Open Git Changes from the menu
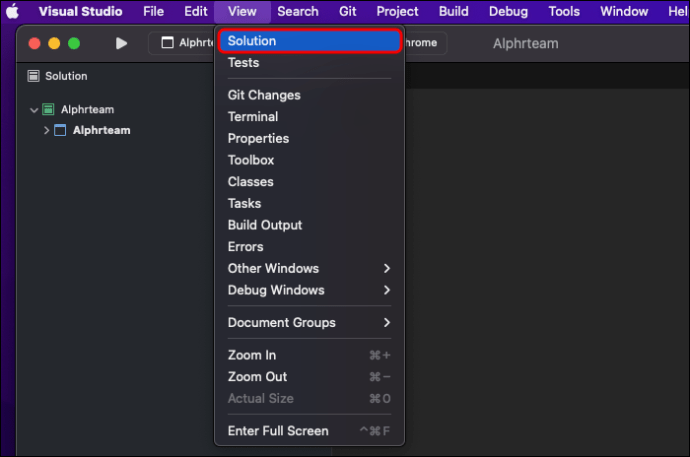Image resolution: width=690 pixels, height=457 pixels. (x=264, y=95)
